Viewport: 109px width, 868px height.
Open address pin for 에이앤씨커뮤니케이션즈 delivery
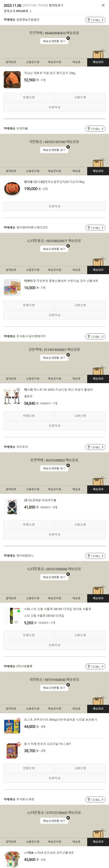[x=95, y=228]
